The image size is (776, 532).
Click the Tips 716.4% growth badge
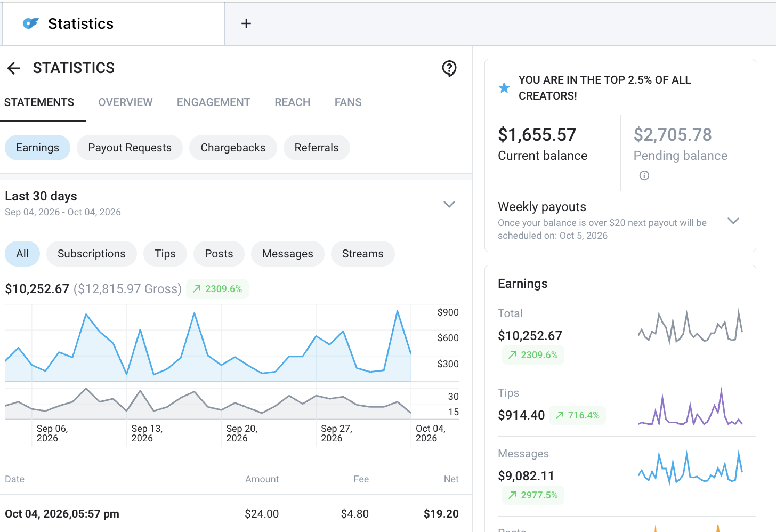pos(578,415)
